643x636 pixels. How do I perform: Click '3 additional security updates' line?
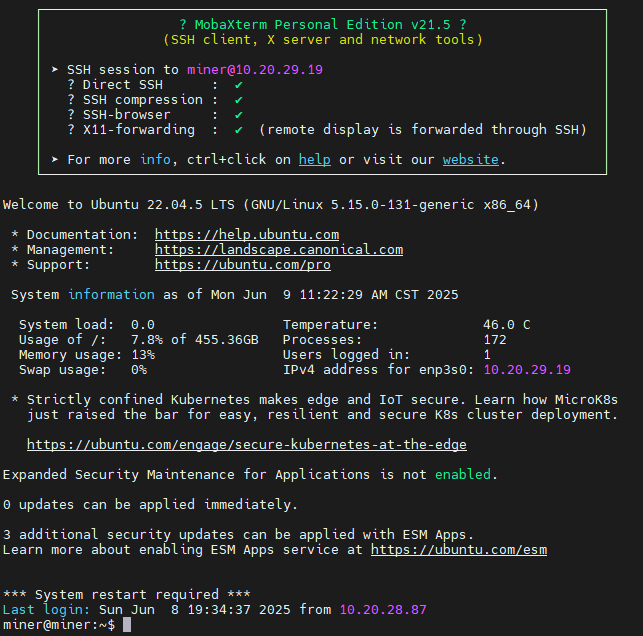[x=238, y=535]
